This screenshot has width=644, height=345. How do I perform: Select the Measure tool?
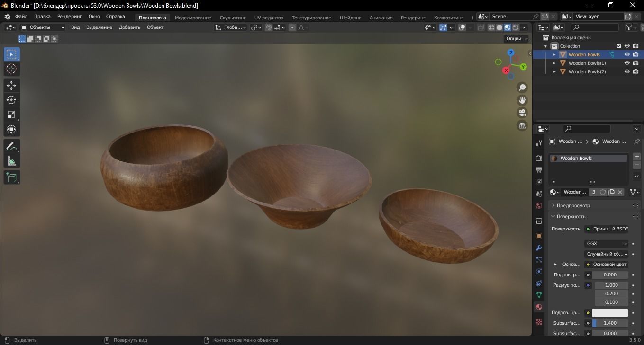11,161
